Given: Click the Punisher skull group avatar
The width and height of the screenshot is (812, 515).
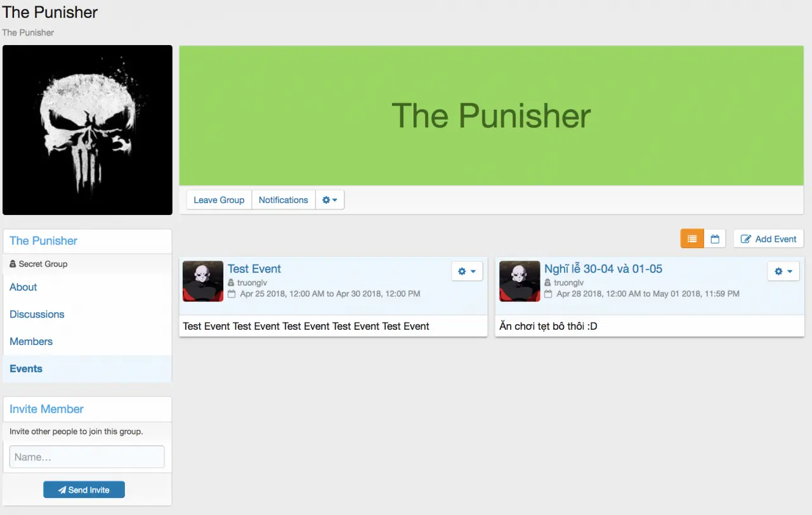Looking at the screenshot, I should [88, 130].
